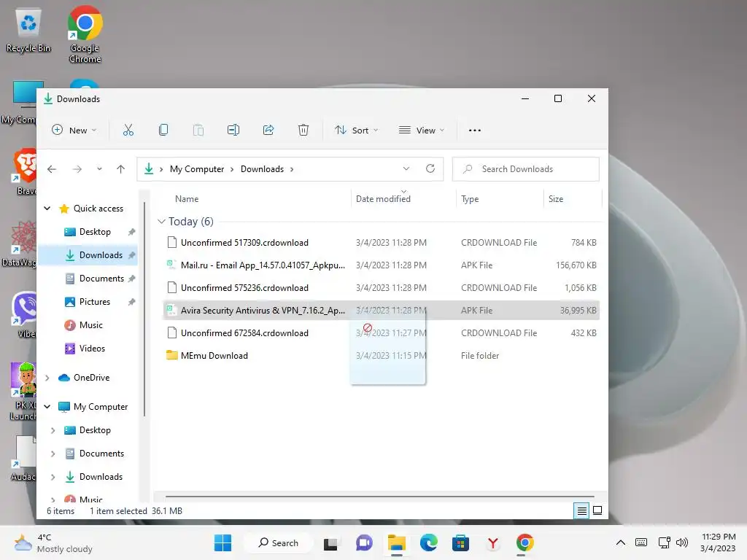Switch to large thumbnails view icon
747x560 pixels.
(x=597, y=511)
